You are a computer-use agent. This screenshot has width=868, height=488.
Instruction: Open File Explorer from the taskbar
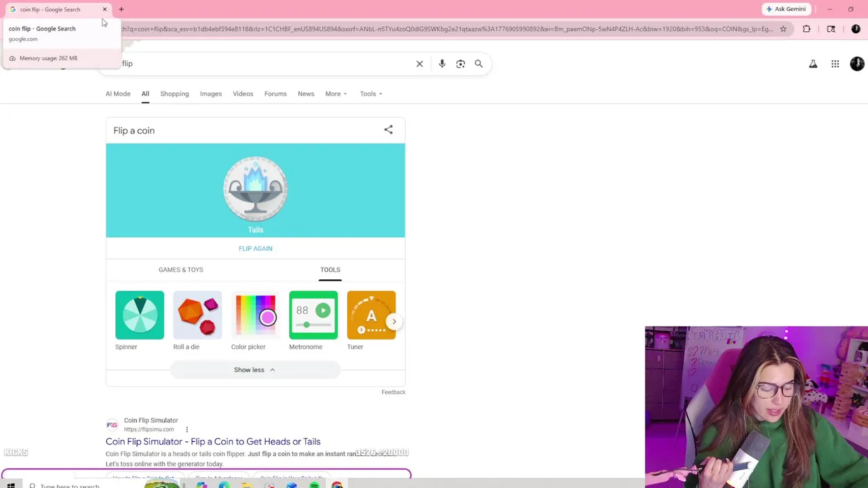[247, 485]
